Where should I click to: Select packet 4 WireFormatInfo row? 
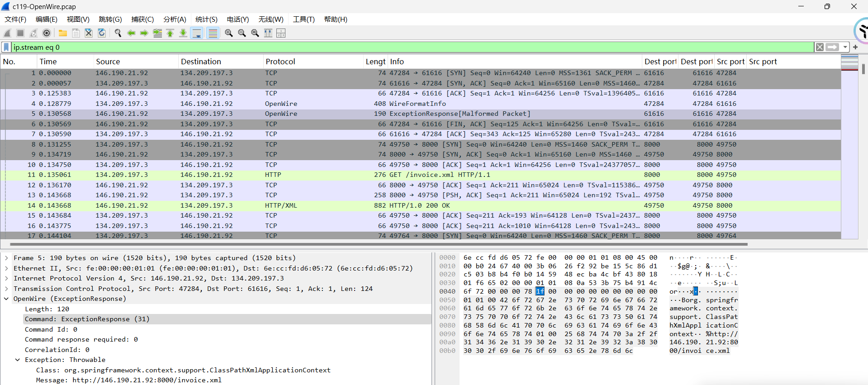point(421,104)
